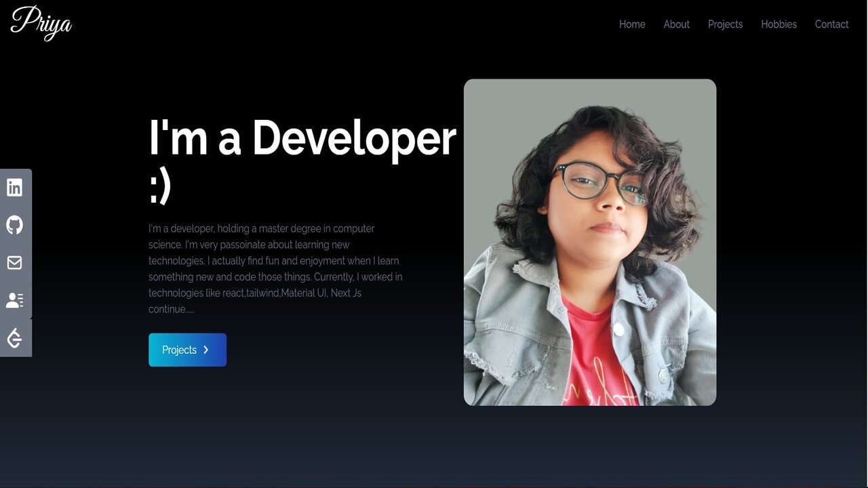Viewport: 868px width, 488px height.
Task: Click the email envelope icon
Action: tap(15, 263)
